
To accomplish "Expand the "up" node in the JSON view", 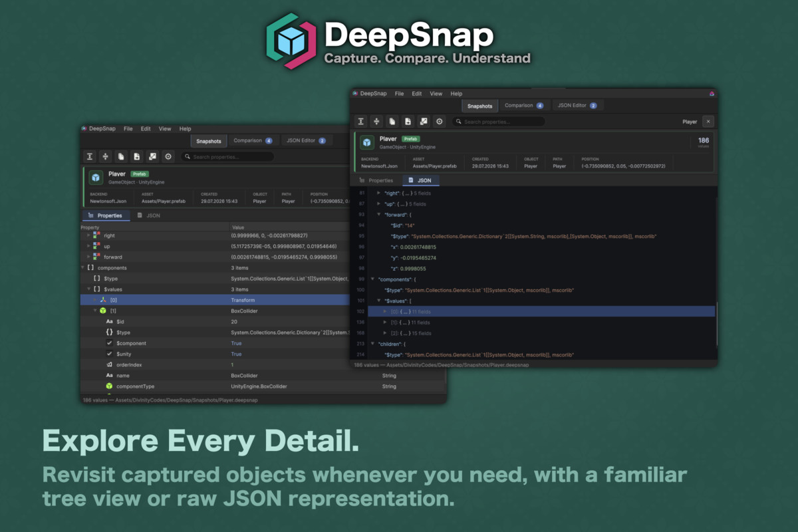I will [x=378, y=203].
